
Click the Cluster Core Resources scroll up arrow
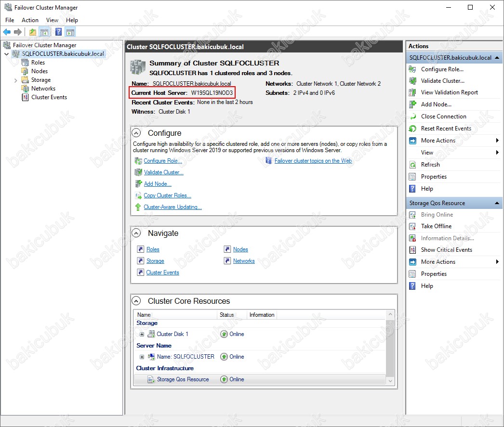390,314
